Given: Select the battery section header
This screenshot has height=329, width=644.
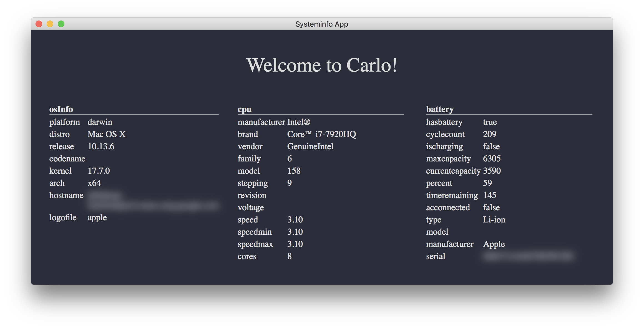Looking at the screenshot, I should tap(440, 109).
